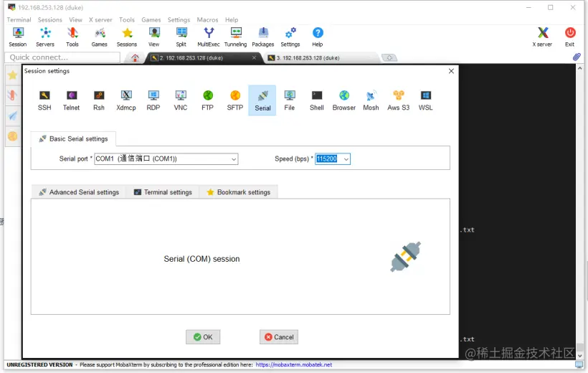Screen dimensions: 588x373
Task: Switch to Advanced Serial settings tab
Action: pos(79,192)
